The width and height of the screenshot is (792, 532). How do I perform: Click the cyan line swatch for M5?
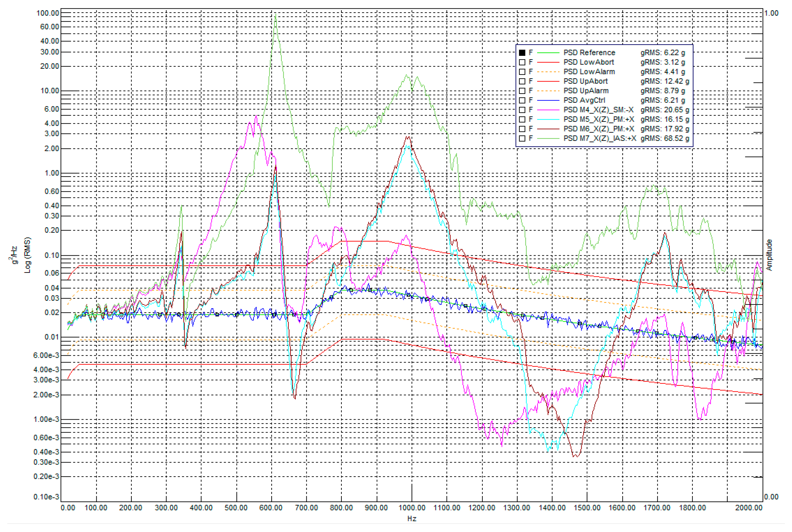coord(548,119)
